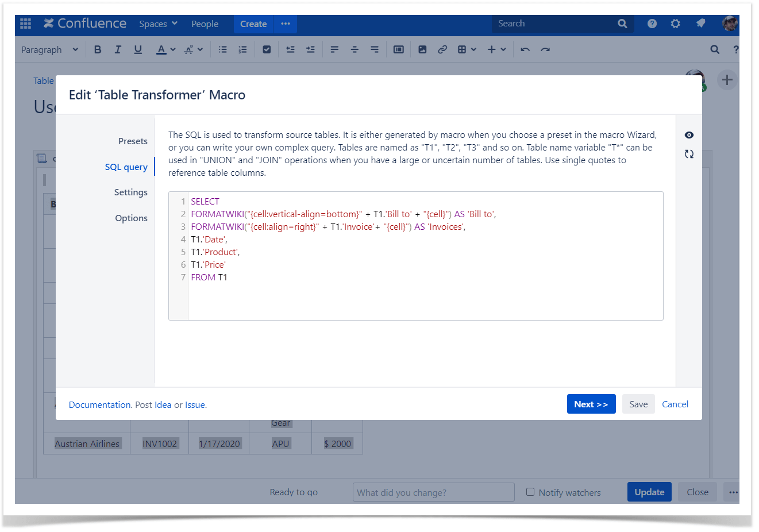This screenshot has width=759, height=532.
Task: Toggle the macro preview eye icon
Action: click(689, 135)
